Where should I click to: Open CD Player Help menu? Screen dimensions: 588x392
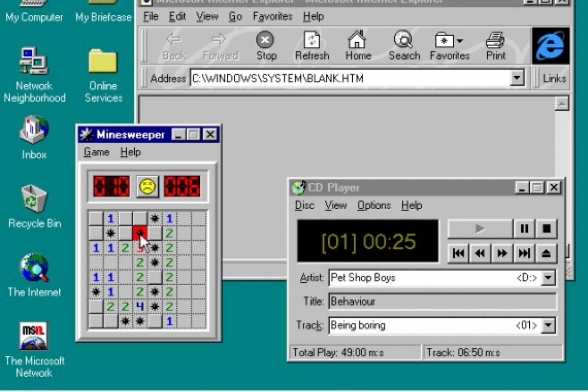[412, 205]
